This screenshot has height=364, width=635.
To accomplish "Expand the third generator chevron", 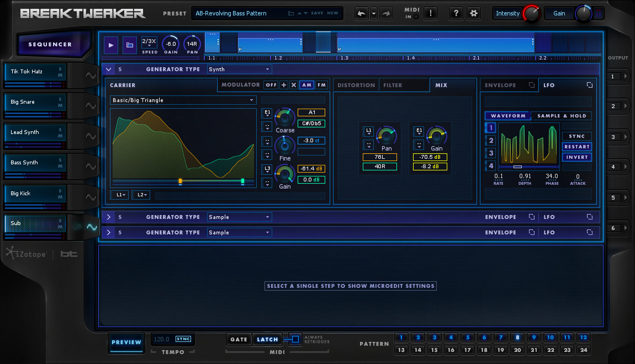I will [x=109, y=233].
